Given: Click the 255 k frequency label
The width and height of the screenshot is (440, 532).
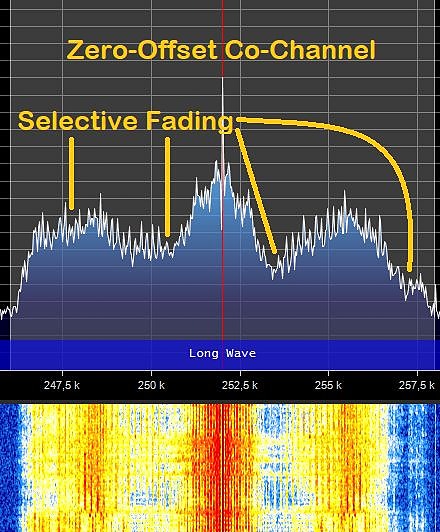Looking at the screenshot, I should click(328, 385).
